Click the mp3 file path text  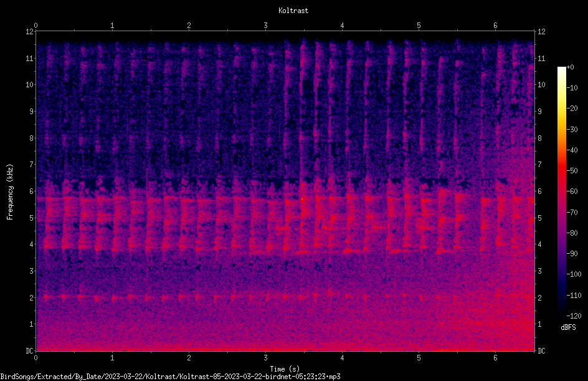[x=170, y=377]
